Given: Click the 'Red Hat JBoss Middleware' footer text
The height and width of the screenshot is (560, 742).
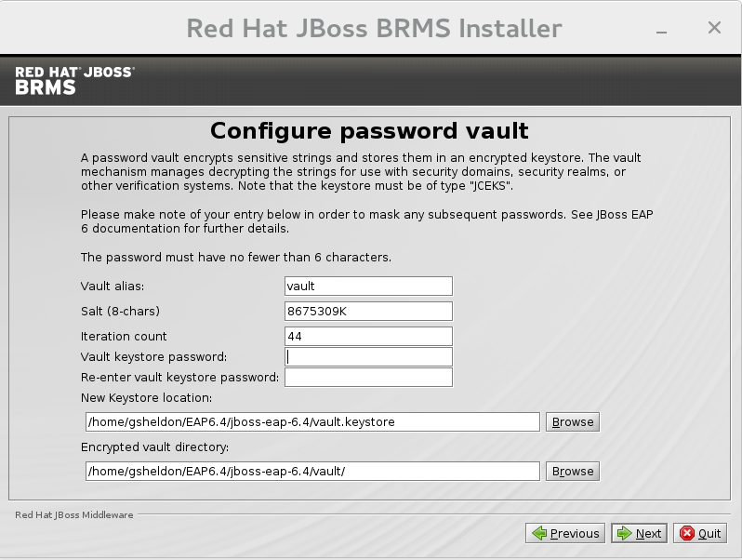Looking at the screenshot, I should 73,515.
